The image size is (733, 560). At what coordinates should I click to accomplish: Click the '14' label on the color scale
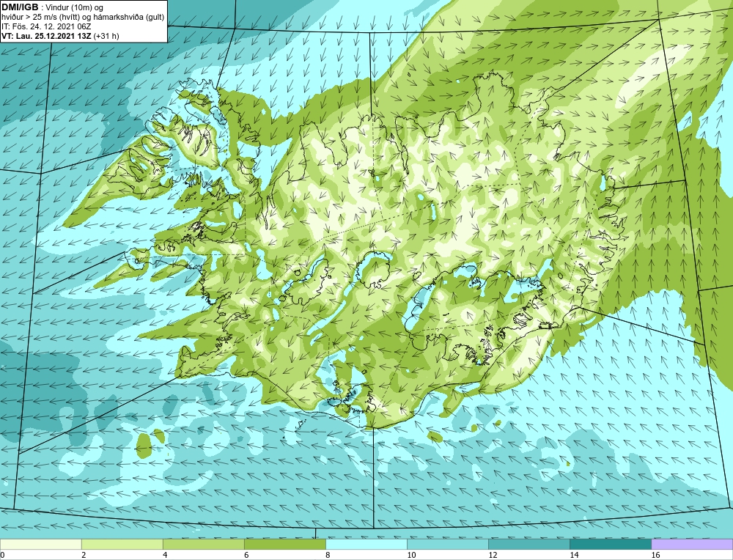[574, 555]
